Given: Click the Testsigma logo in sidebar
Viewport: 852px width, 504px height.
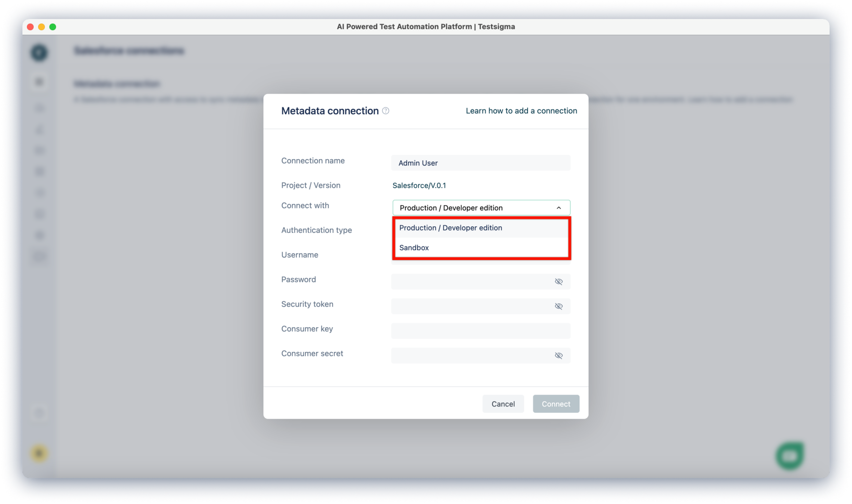Looking at the screenshot, I should click(39, 53).
